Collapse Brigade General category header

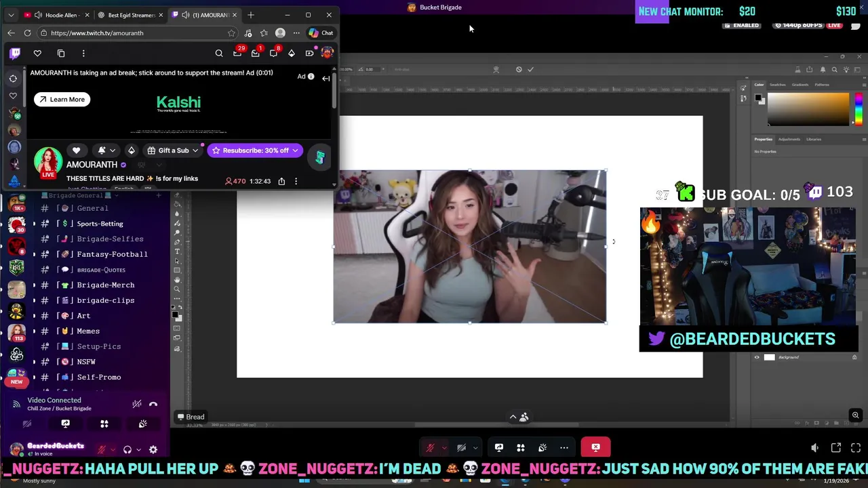tap(80, 195)
